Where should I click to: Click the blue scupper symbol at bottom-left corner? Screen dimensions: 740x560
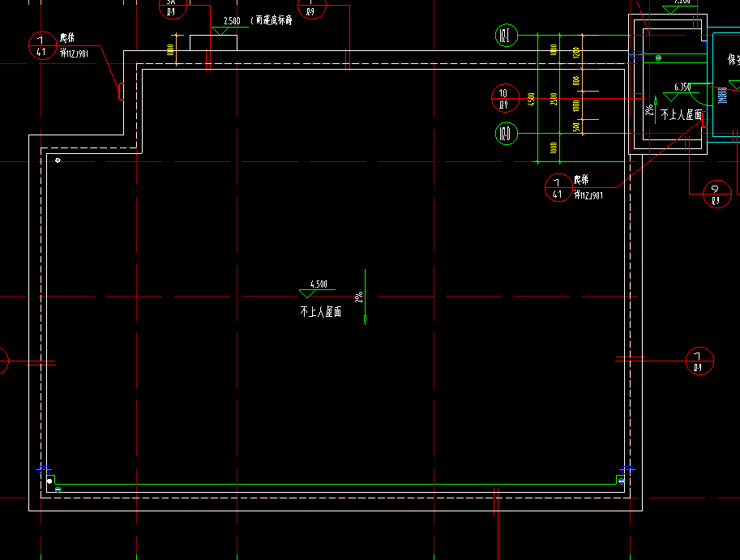44,470
